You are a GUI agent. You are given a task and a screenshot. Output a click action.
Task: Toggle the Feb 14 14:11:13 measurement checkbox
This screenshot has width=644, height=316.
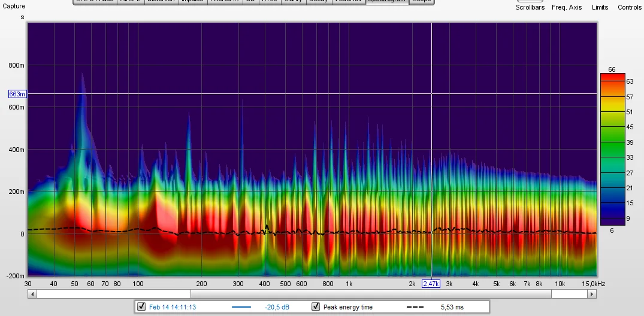[x=142, y=306]
